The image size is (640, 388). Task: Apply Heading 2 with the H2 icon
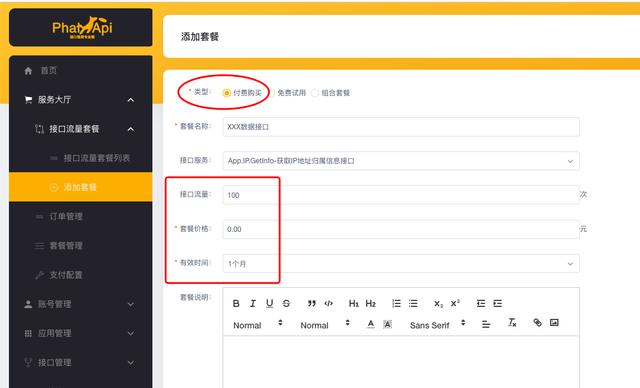(370, 303)
